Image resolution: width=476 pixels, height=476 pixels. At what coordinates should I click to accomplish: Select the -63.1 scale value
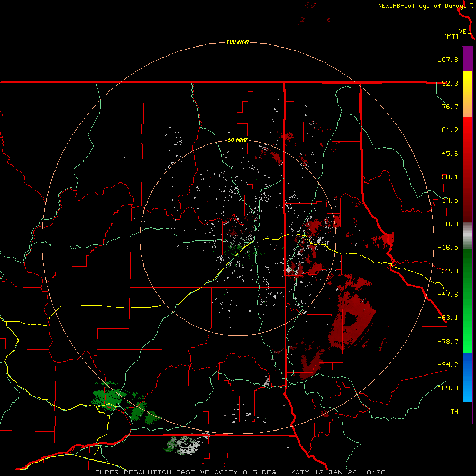click(448, 318)
